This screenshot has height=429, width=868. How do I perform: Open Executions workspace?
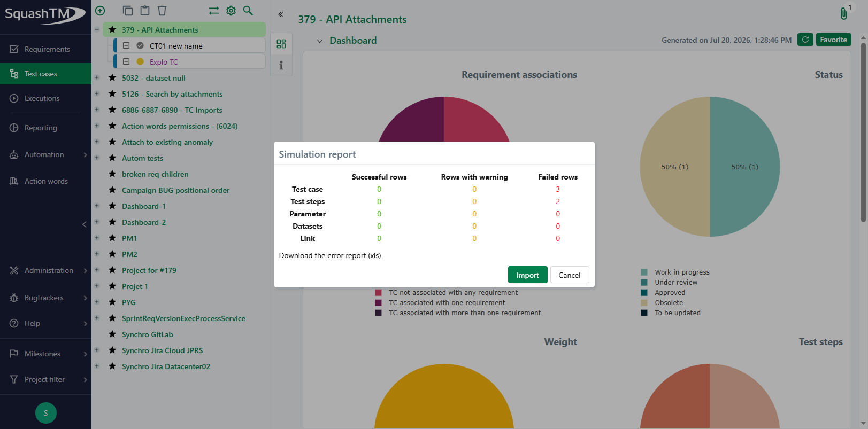[x=45, y=98]
